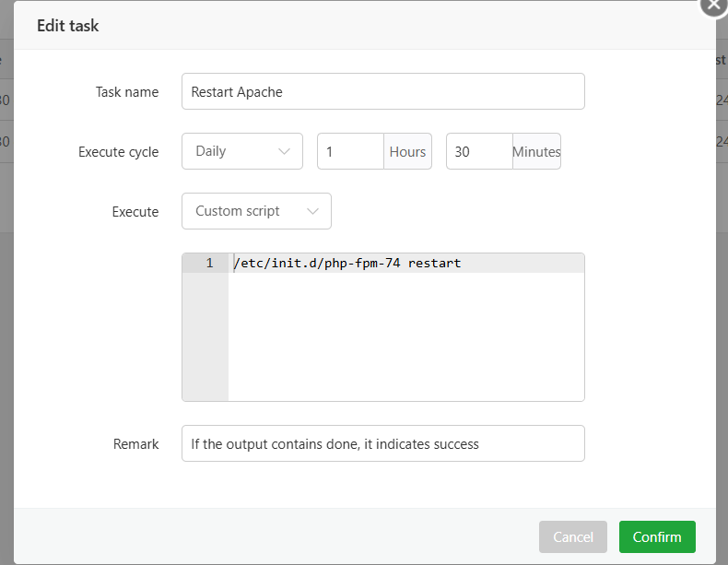Click the Task name label

pos(127,92)
